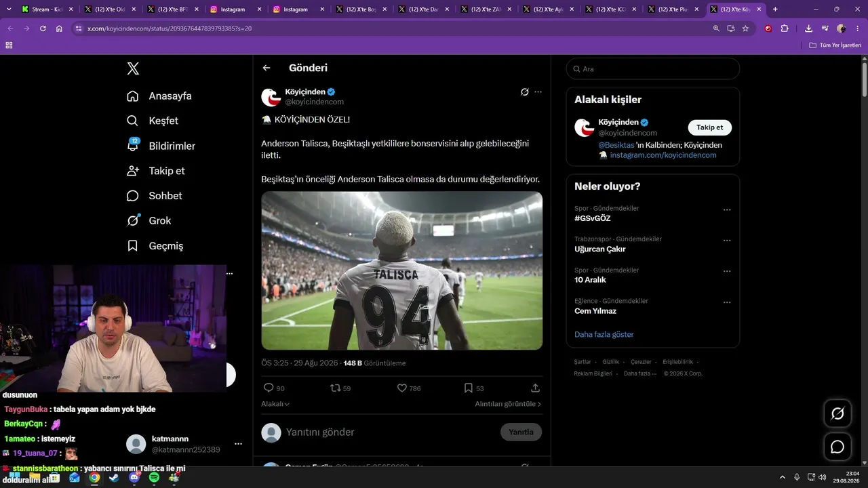Repost the tweet with 59 reposts
868x488 pixels.
[x=335, y=388]
